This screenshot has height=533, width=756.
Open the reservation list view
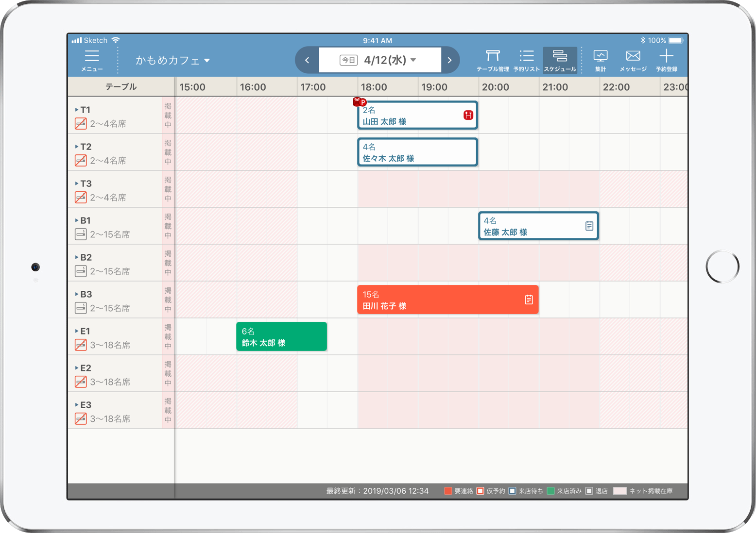(x=526, y=60)
